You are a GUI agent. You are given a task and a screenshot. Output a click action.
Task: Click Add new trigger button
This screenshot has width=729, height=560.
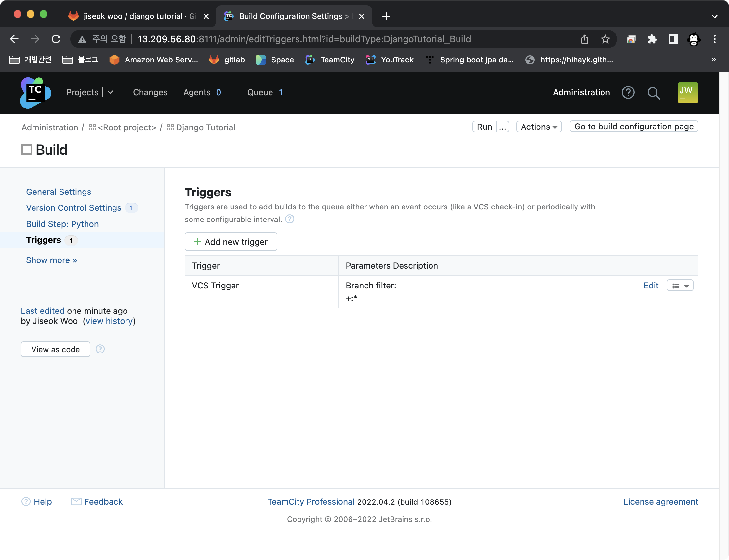pos(231,242)
